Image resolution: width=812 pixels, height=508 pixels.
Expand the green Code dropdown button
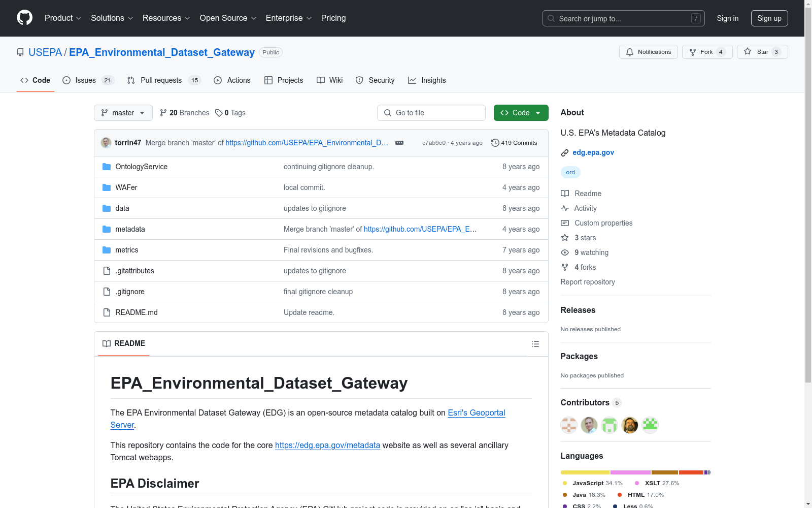pos(521,113)
